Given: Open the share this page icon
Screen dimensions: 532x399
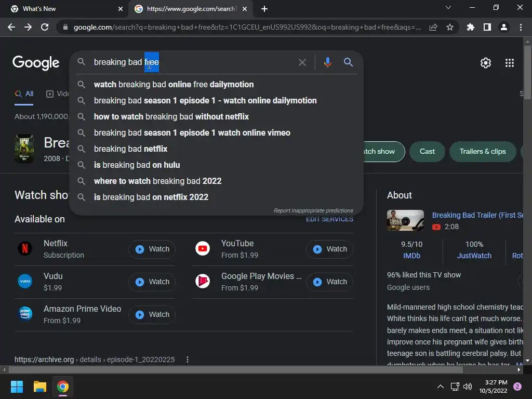Looking at the screenshot, I should point(433,27).
